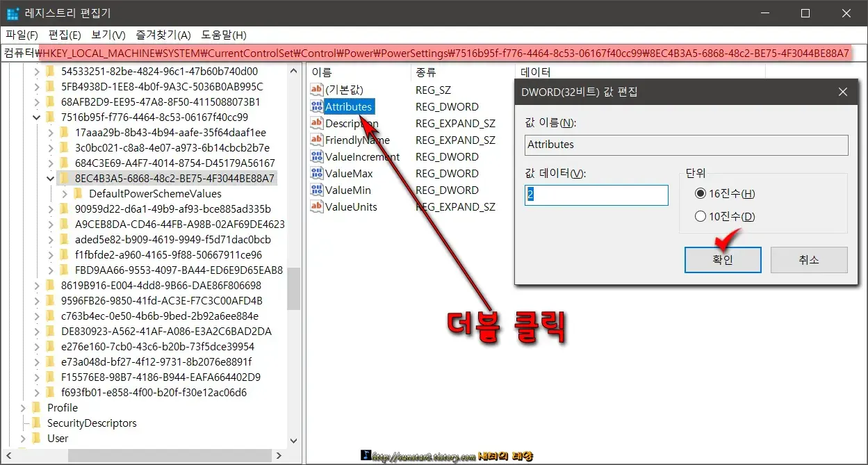Select the ValueMax DWORD value icon
Image resolution: width=868 pixels, height=465 pixels.
[x=316, y=173]
